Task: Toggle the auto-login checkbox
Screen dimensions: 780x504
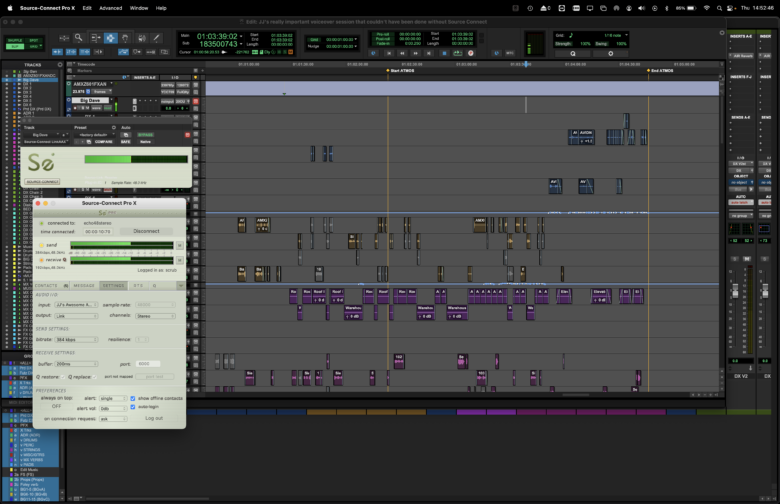Action: [133, 407]
